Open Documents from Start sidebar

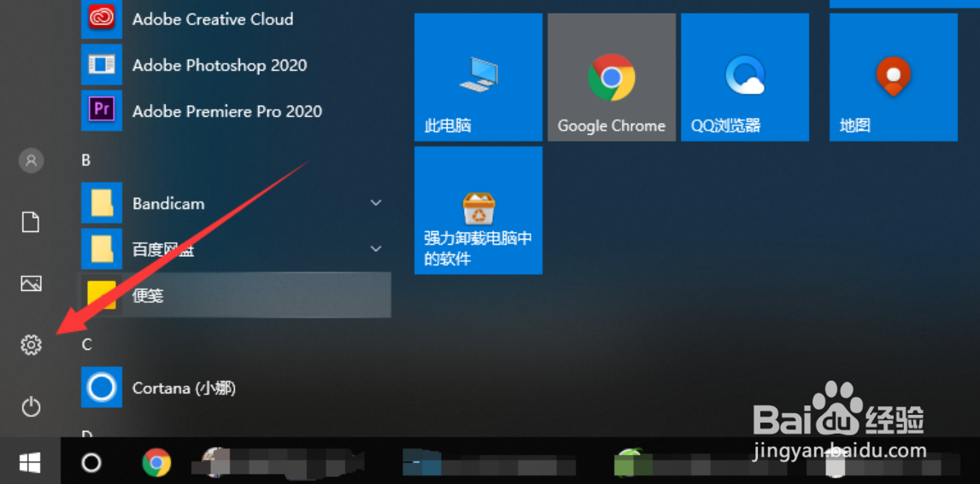pyautogui.click(x=31, y=222)
